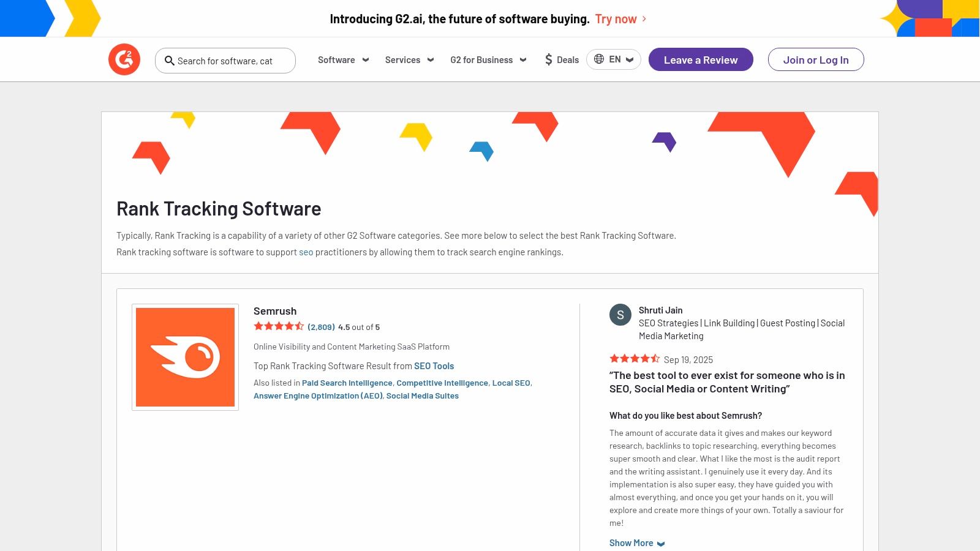
Task: Click the Leave a Review button
Action: [701, 59]
